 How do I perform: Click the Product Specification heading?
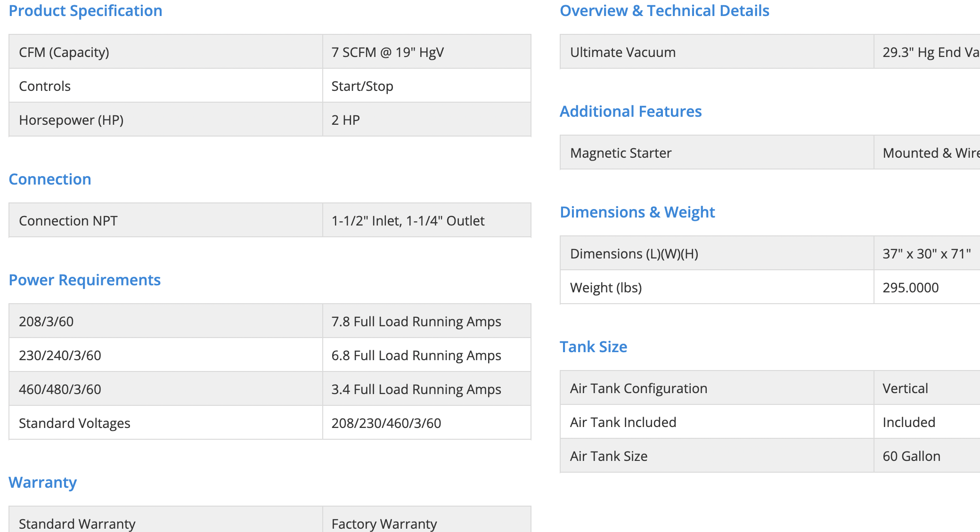[85, 11]
